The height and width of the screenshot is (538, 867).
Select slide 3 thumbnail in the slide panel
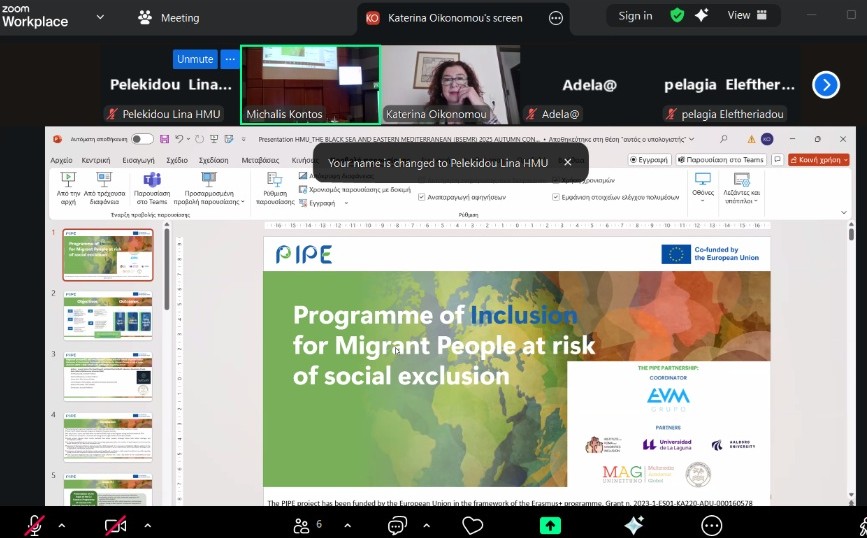(108, 373)
